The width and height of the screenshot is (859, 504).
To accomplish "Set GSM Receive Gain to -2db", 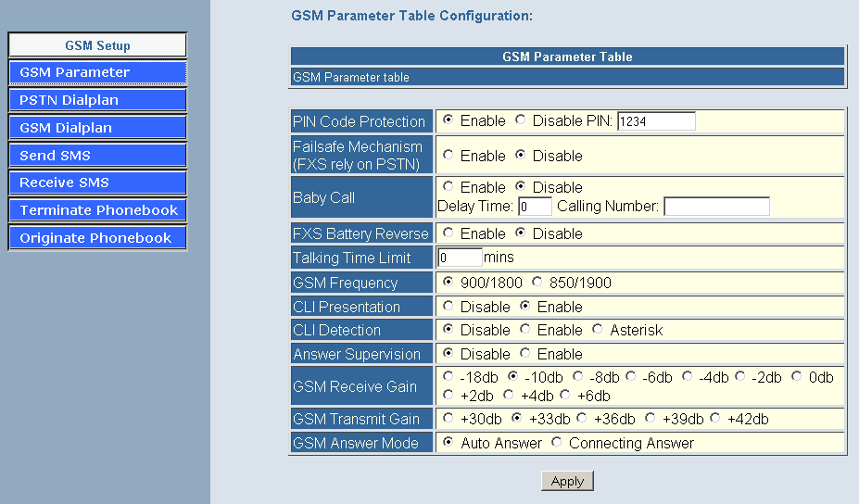I will [x=740, y=376].
